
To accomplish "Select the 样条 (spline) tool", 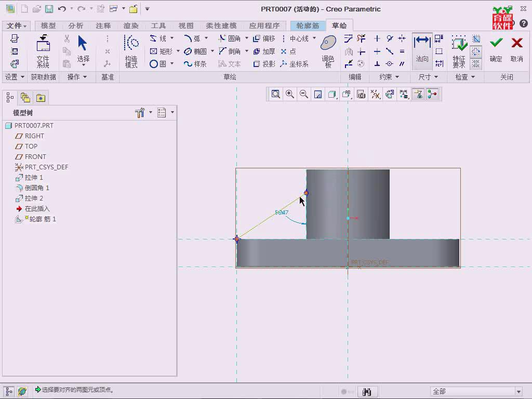I will coord(195,64).
